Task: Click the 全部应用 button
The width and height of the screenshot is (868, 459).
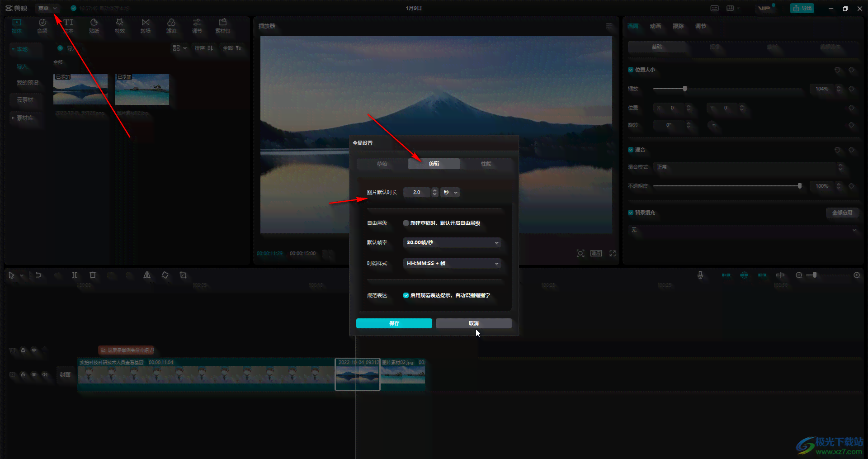Action: coord(842,213)
